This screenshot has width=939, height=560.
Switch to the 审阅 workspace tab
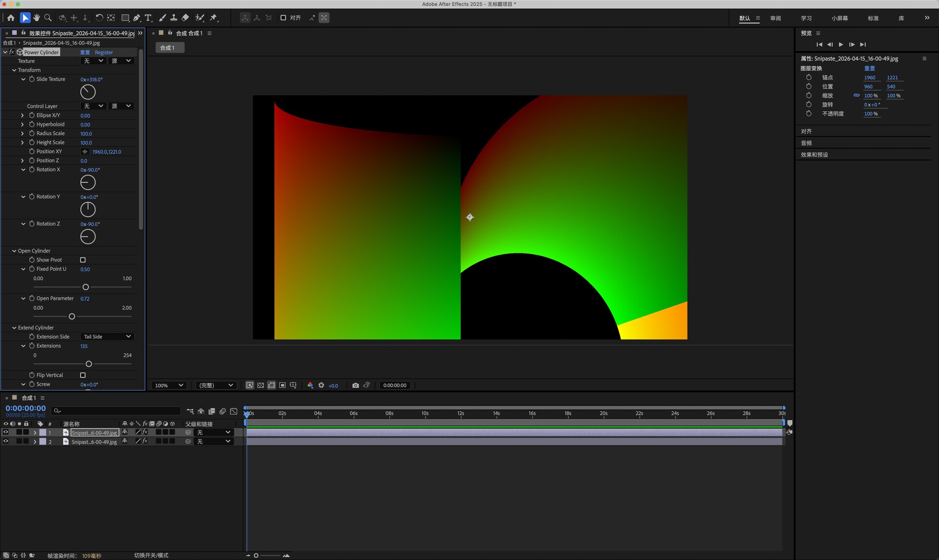(776, 18)
